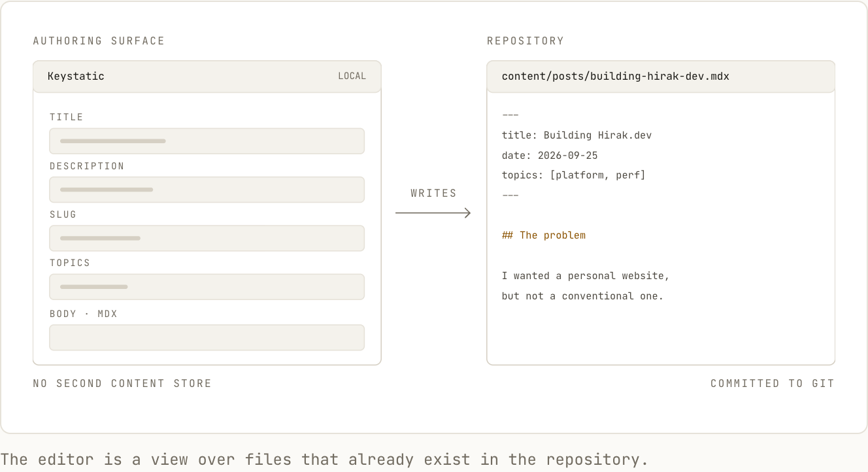Click the Topics input field
Viewport: 868px width, 472px height.
click(207, 287)
